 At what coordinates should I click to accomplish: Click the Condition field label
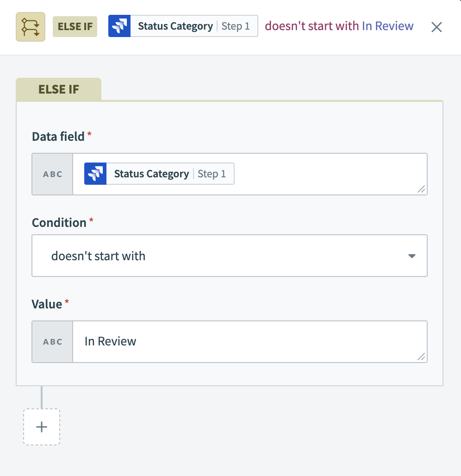pyautogui.click(x=59, y=223)
